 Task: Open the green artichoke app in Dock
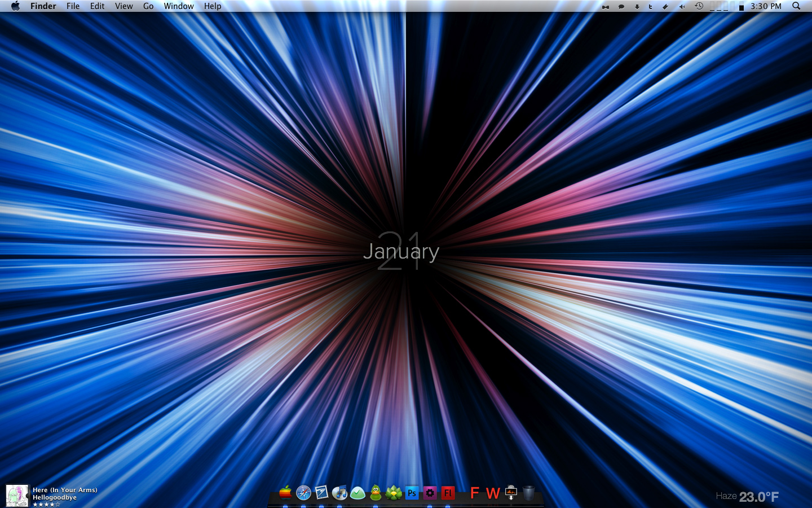(x=394, y=493)
